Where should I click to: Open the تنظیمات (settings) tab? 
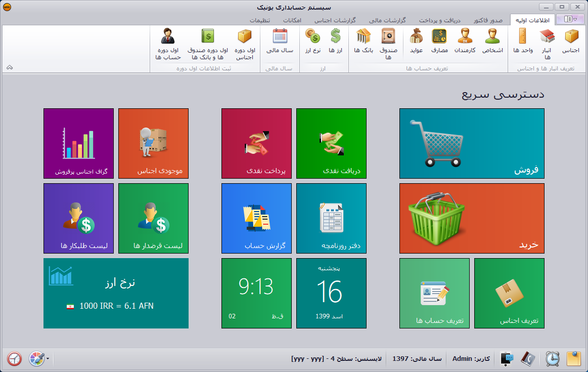[x=260, y=20]
